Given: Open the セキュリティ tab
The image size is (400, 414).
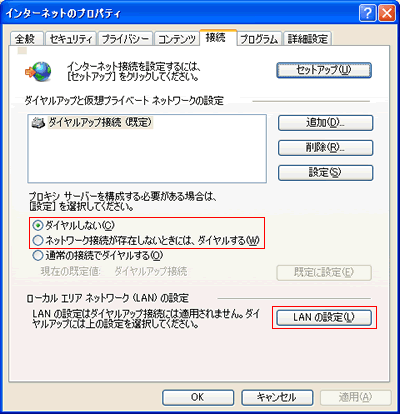Looking at the screenshot, I should 71,39.
